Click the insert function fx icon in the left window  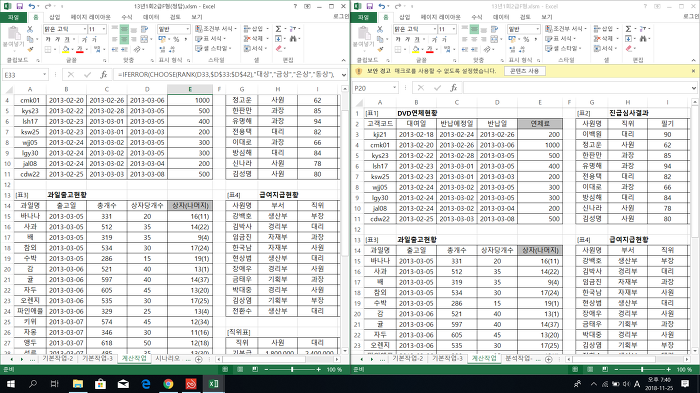104,75
